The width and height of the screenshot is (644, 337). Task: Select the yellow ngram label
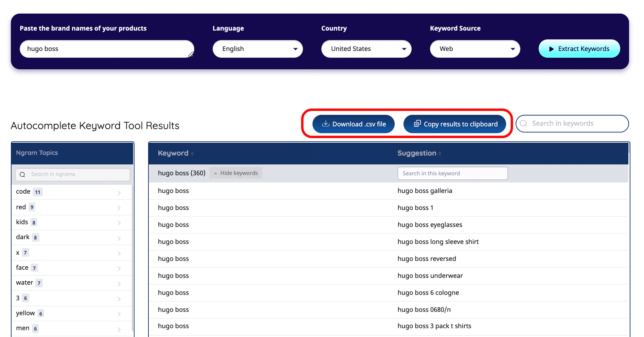tap(25, 313)
